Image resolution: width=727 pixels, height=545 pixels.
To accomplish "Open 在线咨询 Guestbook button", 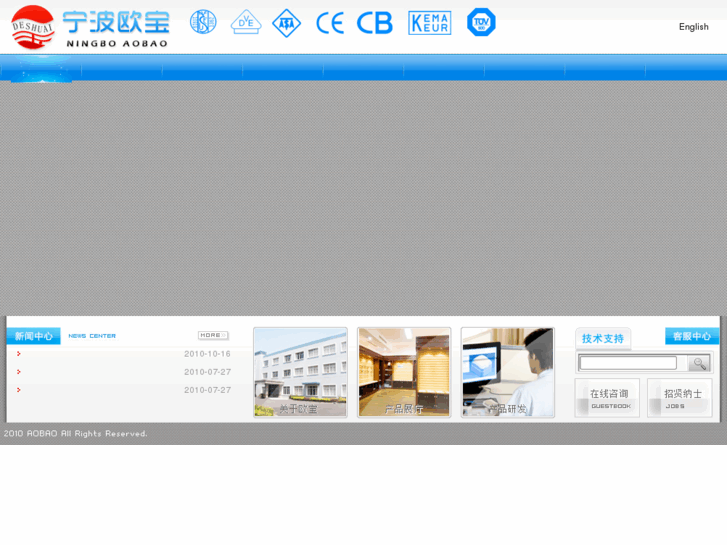I will pyautogui.click(x=607, y=398).
